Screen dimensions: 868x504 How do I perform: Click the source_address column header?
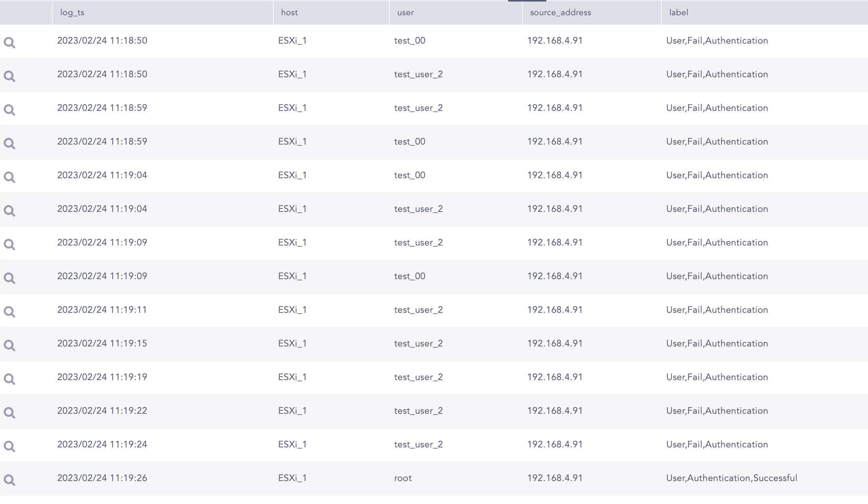(560, 13)
